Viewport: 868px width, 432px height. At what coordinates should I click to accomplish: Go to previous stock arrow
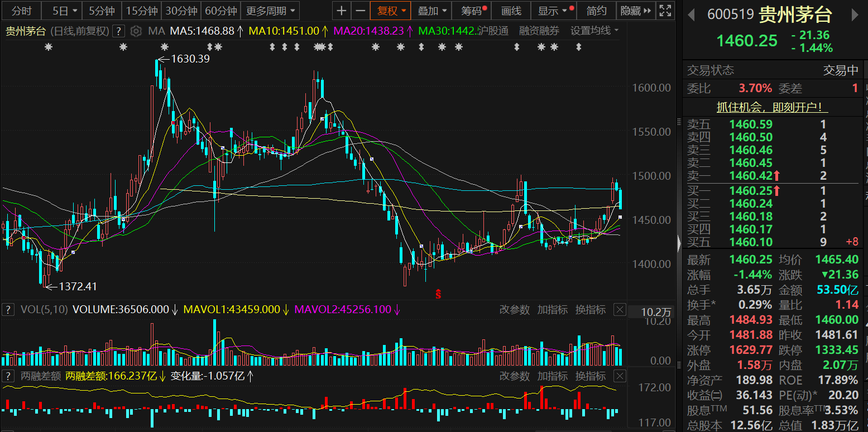point(691,15)
